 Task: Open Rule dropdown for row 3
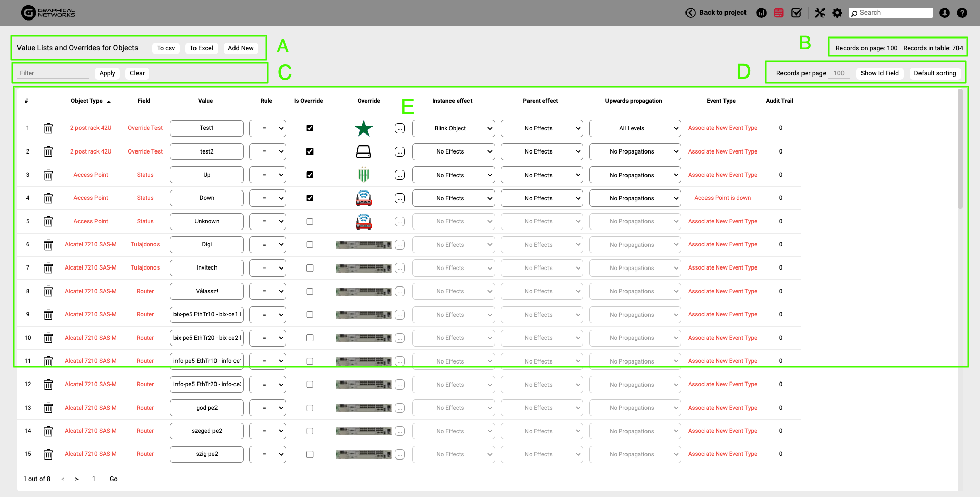pyautogui.click(x=267, y=175)
